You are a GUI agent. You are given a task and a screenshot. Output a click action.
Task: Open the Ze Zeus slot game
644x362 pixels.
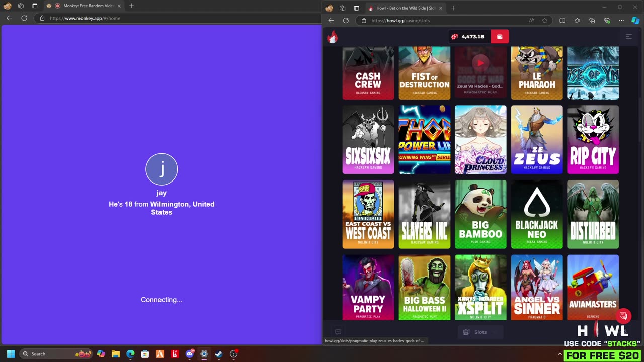(x=537, y=139)
